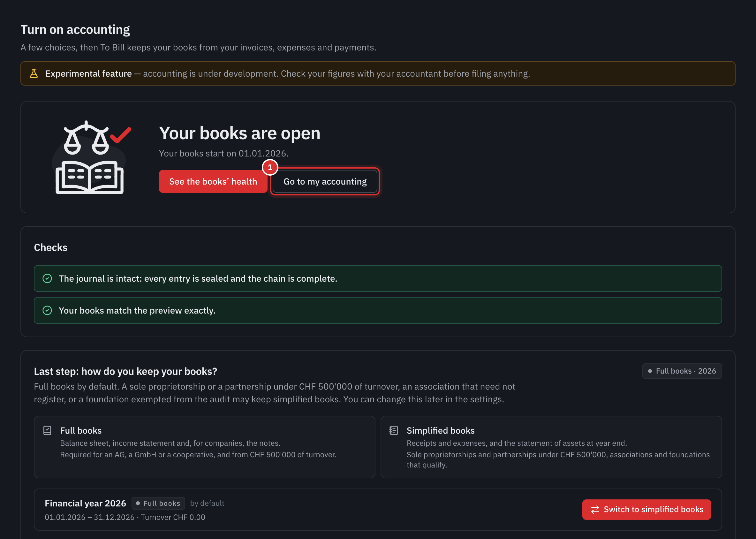Click "Receipts and expenses" description line
This screenshot has width=756, height=539.
point(517,443)
